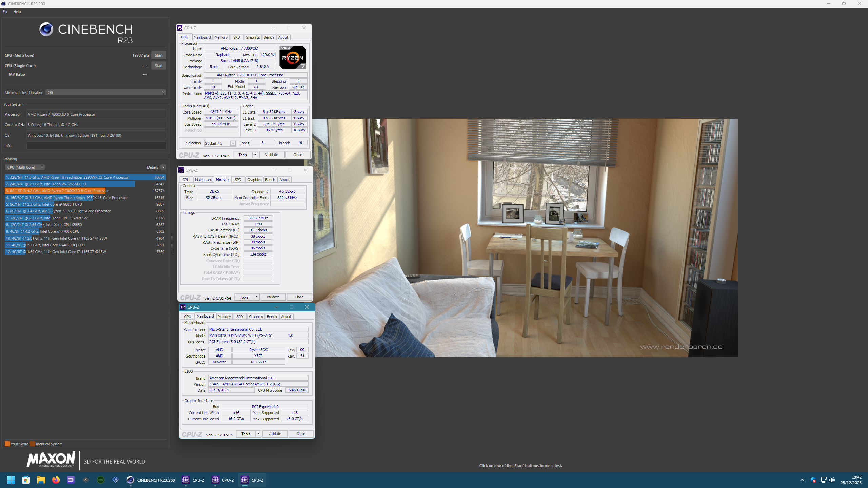This screenshot has height=488, width=868.
Task: Click the '18737 pts' multi core score
Action: pos(141,55)
